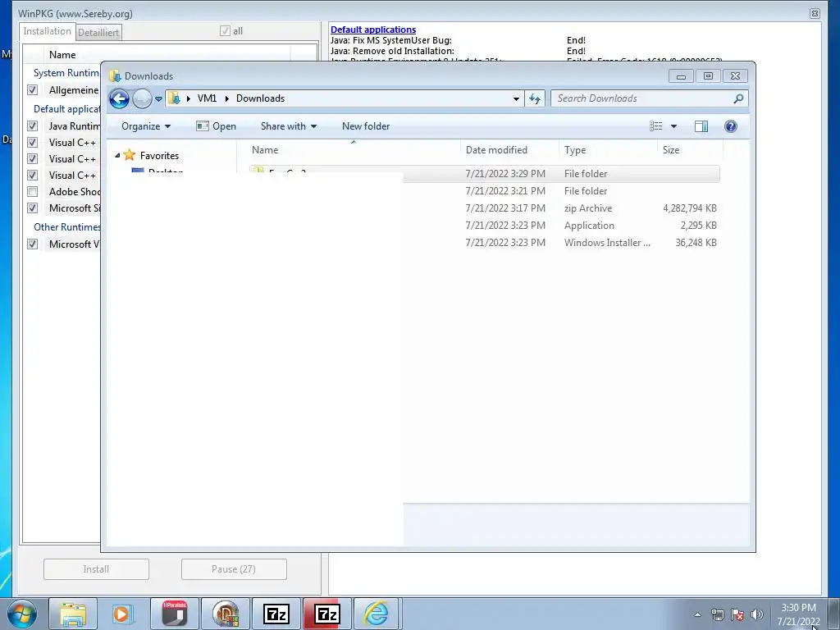Viewport: 840px width, 630px height.
Task: Open the Share with menu
Action: (288, 126)
